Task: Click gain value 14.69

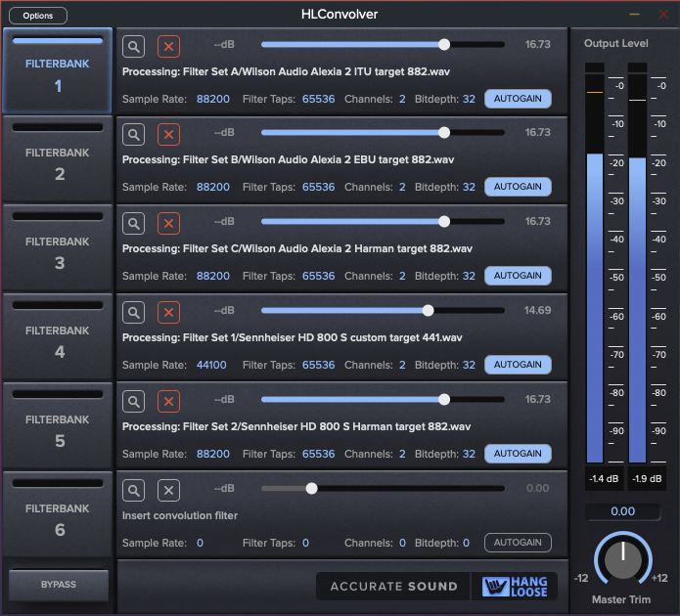Action: coord(537,310)
